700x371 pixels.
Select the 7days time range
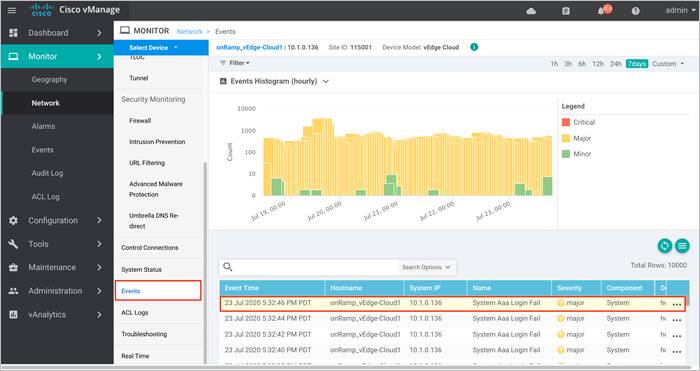[637, 64]
